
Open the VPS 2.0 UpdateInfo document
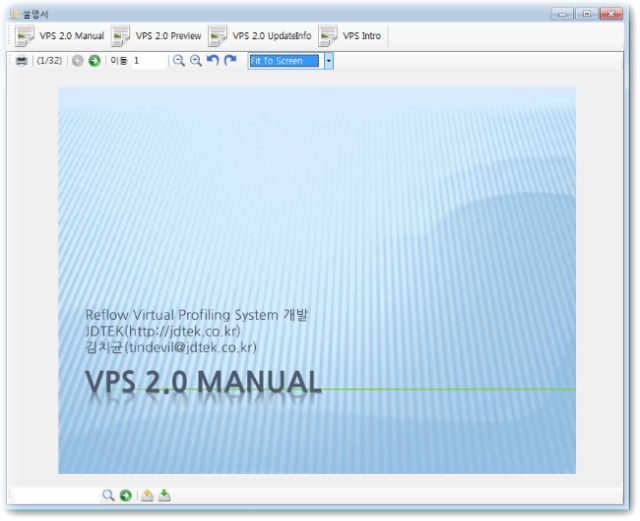tap(260, 36)
